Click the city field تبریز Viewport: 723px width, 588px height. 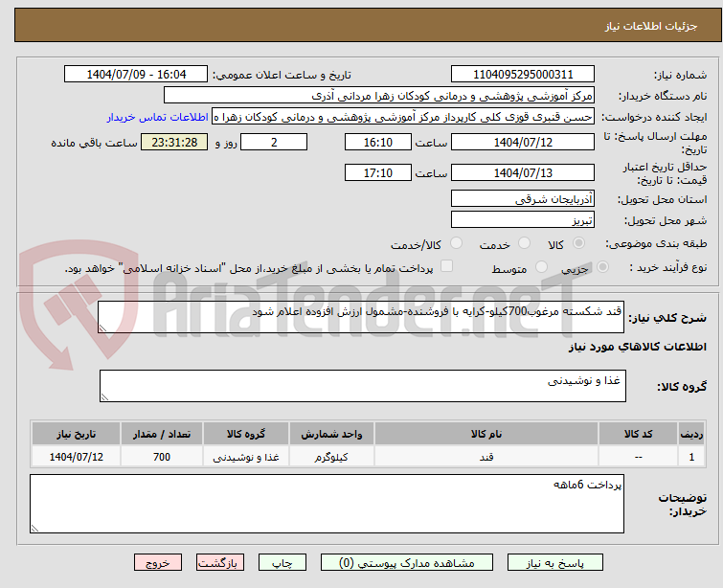click(x=523, y=220)
